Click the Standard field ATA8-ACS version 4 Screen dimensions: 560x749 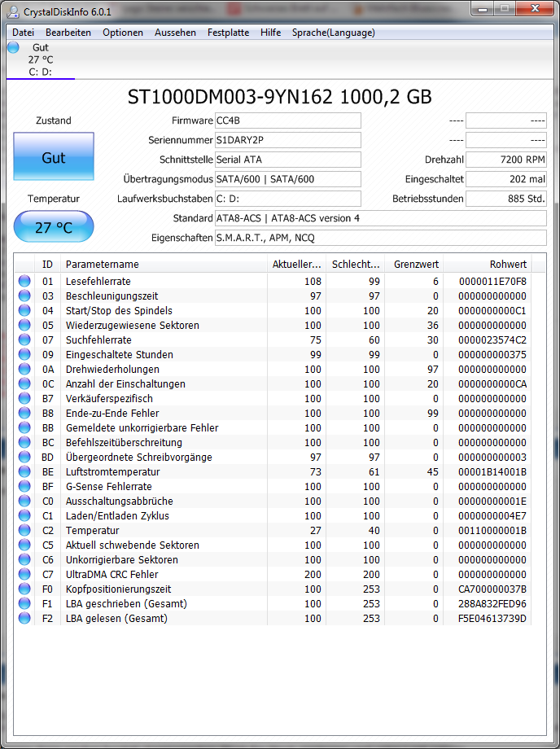380,218
